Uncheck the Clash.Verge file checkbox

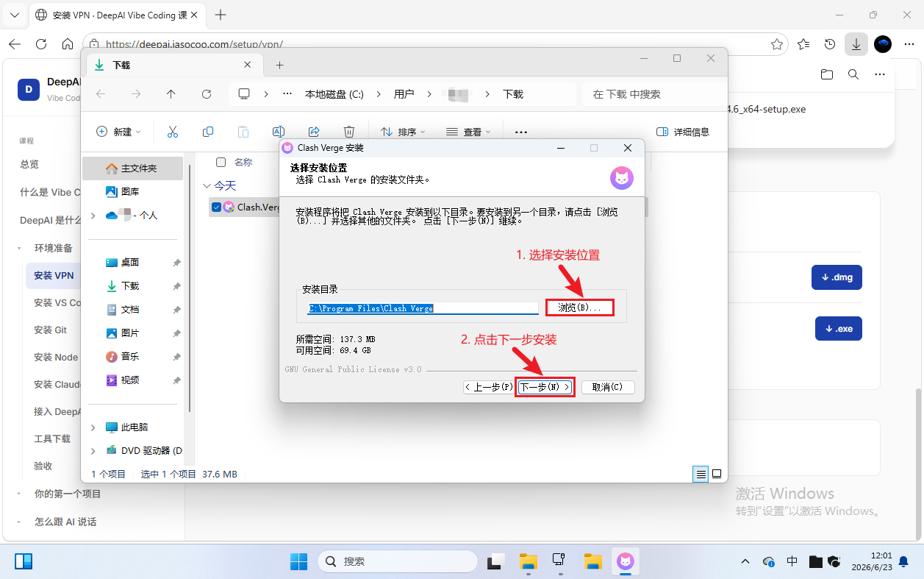(x=215, y=207)
